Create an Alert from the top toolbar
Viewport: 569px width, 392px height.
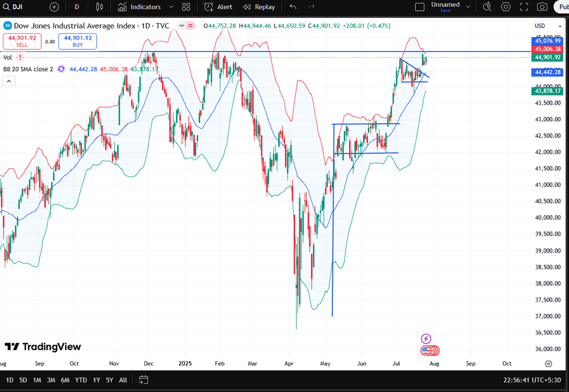218,7
